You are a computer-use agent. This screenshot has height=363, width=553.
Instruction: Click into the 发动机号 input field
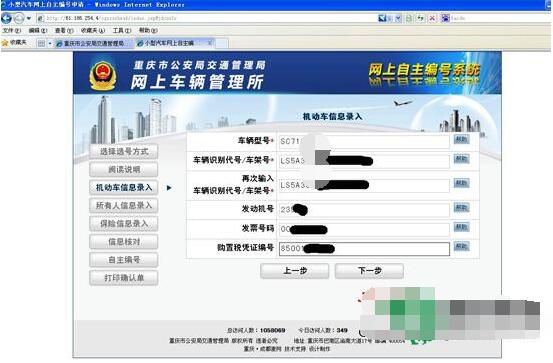point(364,210)
